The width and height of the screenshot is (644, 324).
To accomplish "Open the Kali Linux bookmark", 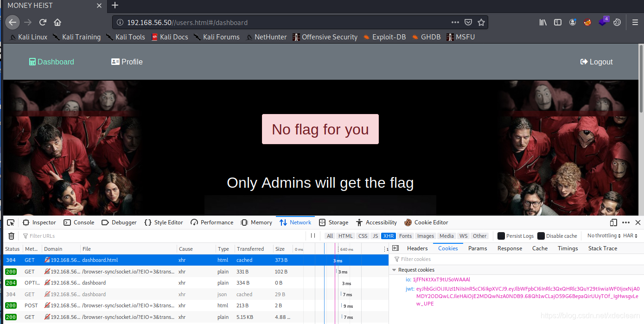I will pos(28,37).
